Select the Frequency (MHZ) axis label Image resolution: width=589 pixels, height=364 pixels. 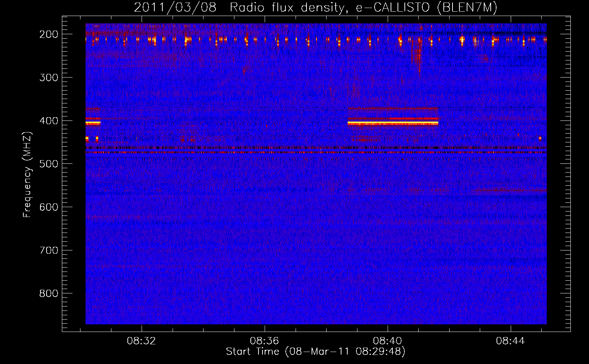(27, 174)
